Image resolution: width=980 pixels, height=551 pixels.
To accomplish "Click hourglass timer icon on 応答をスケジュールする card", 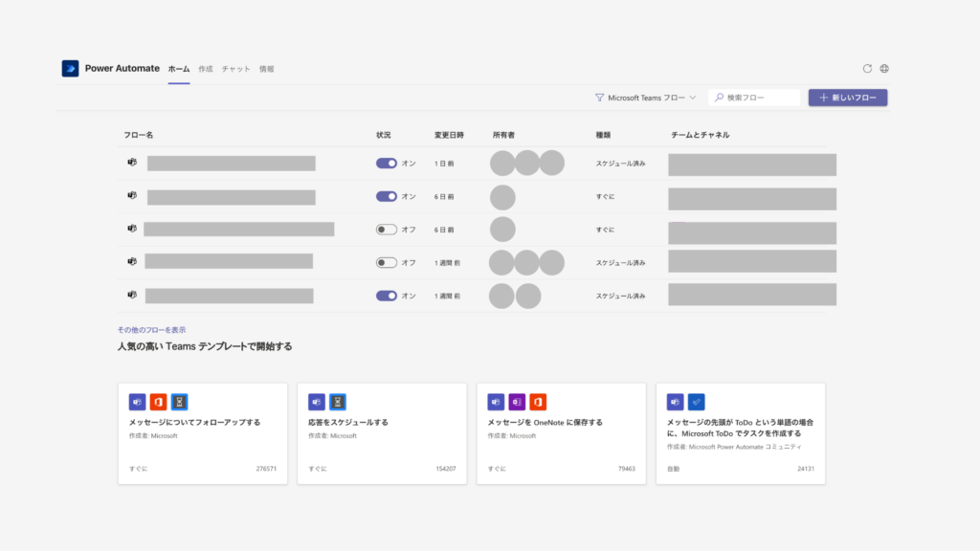I will pyautogui.click(x=338, y=402).
